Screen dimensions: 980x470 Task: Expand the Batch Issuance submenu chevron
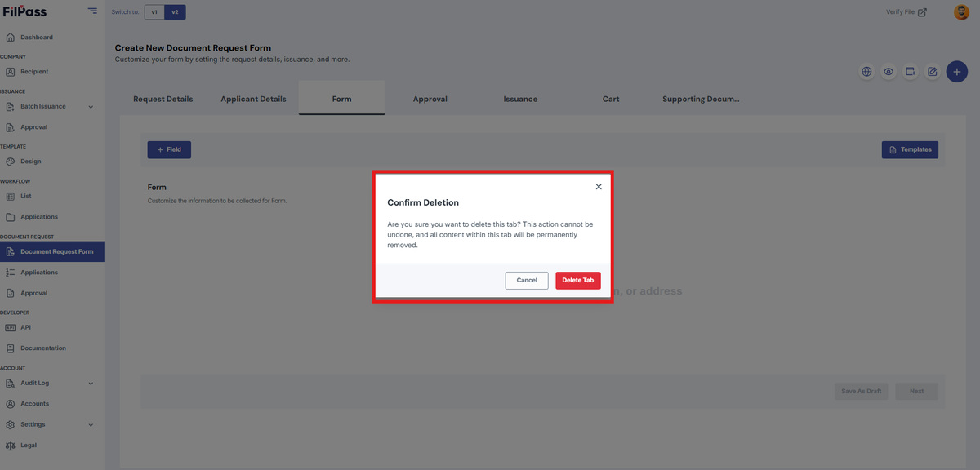[x=91, y=107]
